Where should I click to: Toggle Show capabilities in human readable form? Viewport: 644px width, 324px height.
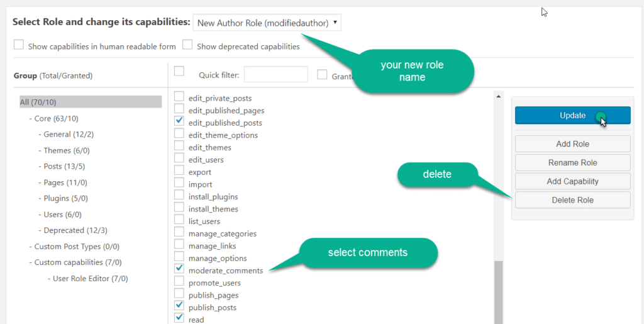[19, 44]
